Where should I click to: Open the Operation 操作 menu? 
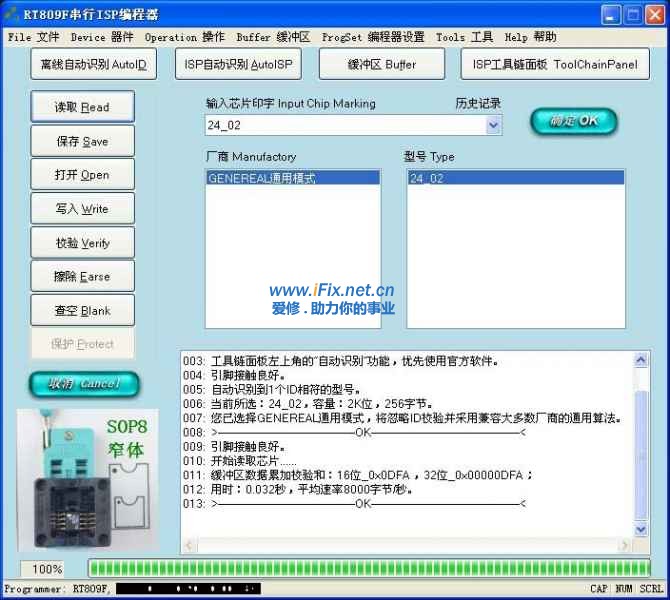pos(185,37)
